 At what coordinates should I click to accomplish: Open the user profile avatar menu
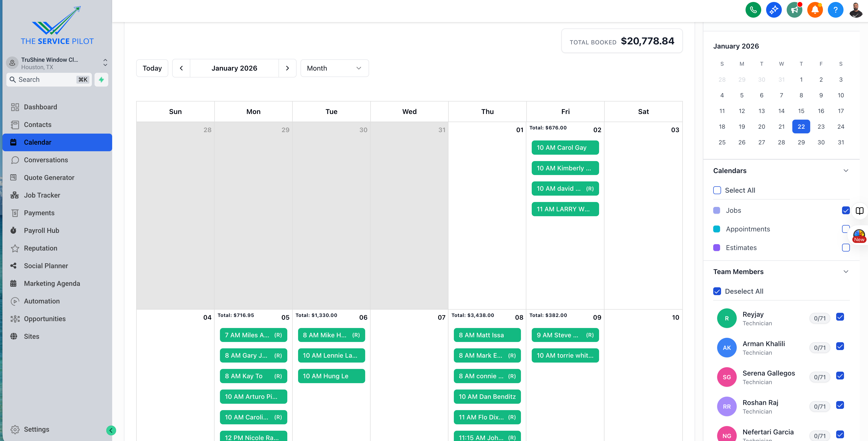pos(856,10)
